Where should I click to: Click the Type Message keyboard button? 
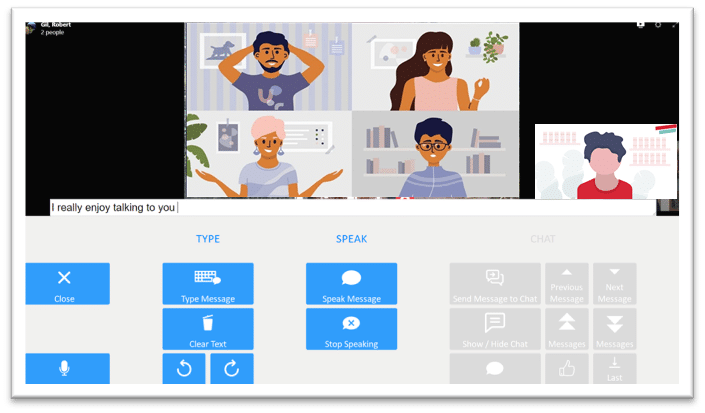click(x=208, y=284)
